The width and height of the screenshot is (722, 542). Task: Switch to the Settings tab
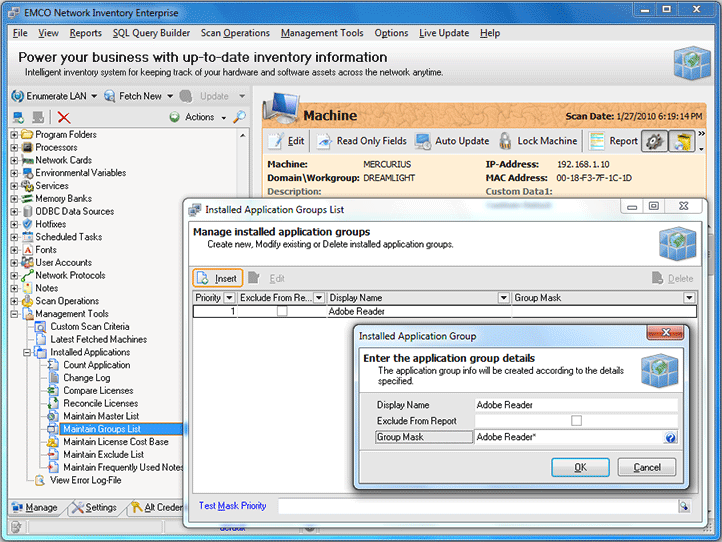click(x=93, y=507)
